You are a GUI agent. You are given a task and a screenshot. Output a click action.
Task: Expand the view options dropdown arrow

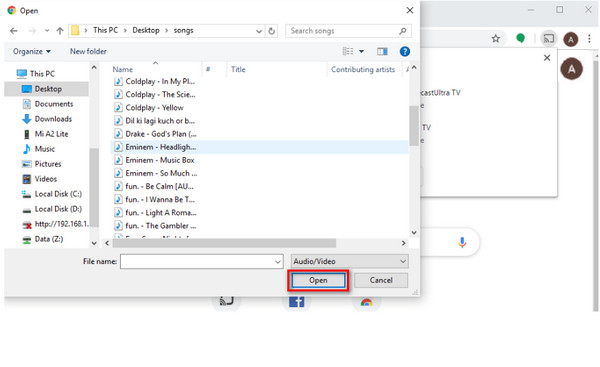click(x=361, y=51)
